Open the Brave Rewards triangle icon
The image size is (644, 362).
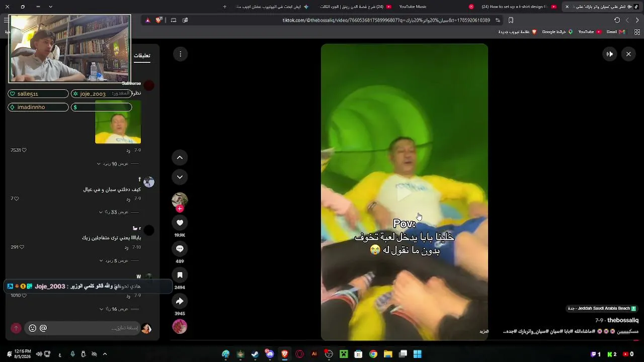147,20
